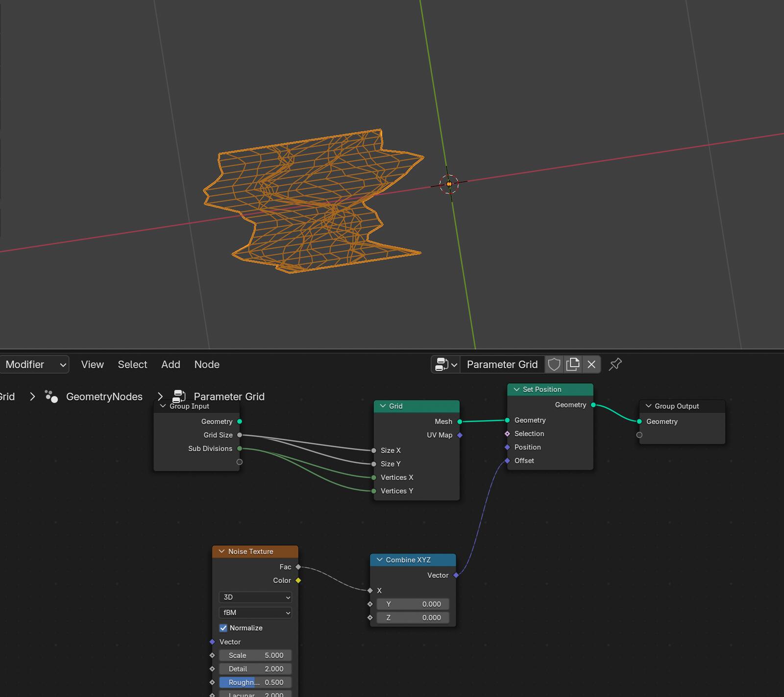Open the node group browse icon dropdown
Viewport: 784px width, 697px height.
point(445,364)
